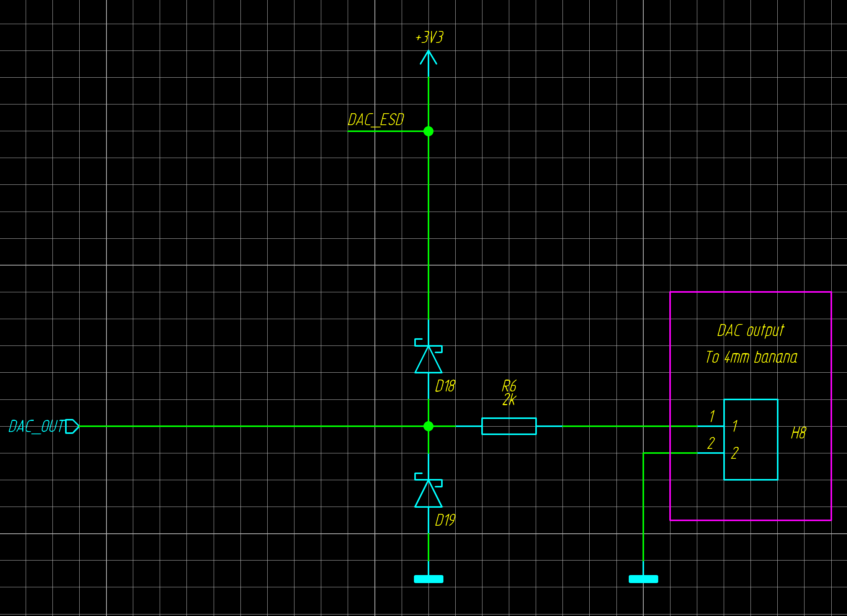The image size is (847, 616).
Task: Click the D18 designator label
Action: [445, 386]
